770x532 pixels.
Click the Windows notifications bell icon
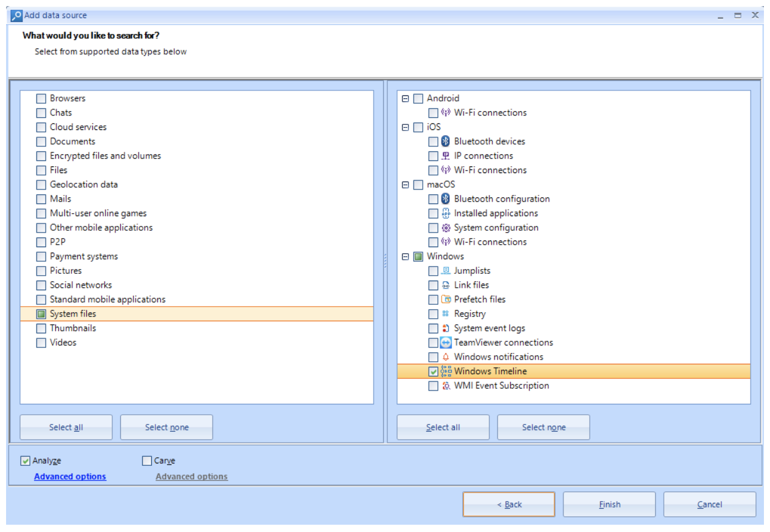[446, 357]
